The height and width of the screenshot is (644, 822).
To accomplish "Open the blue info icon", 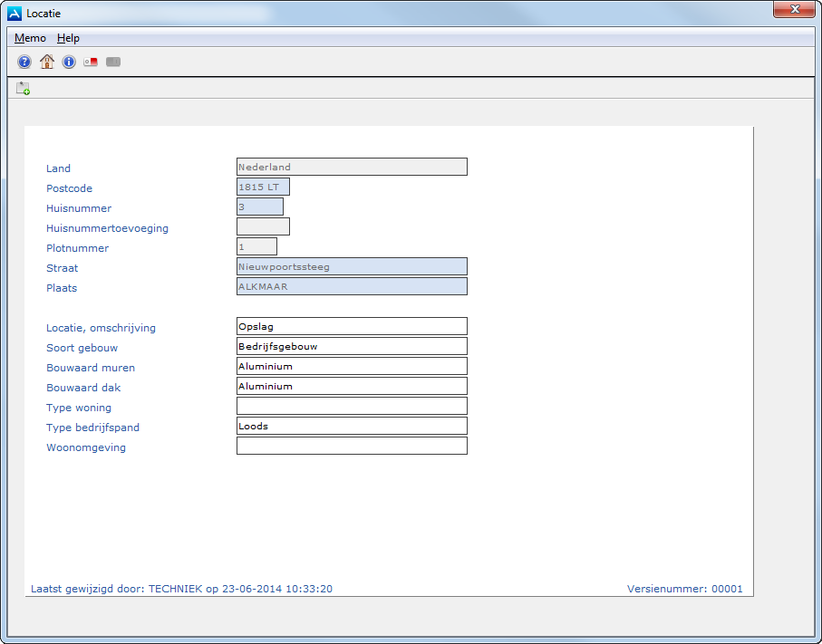I will 69,62.
